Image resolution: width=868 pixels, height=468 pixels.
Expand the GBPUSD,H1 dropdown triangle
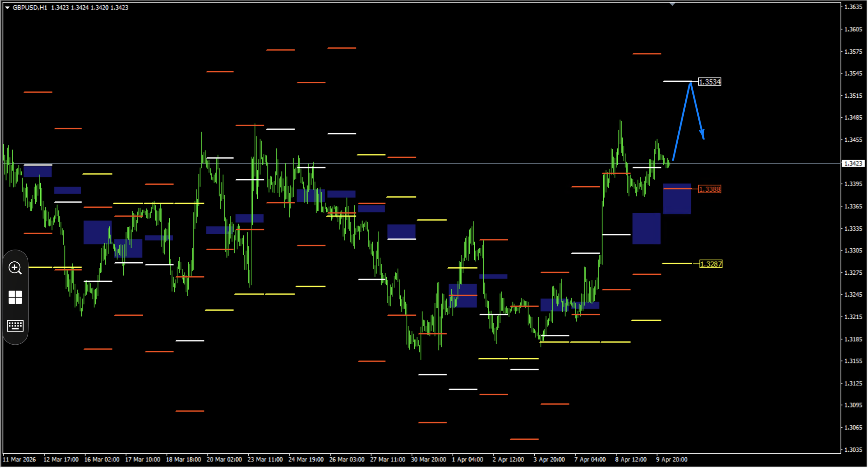(7, 7)
